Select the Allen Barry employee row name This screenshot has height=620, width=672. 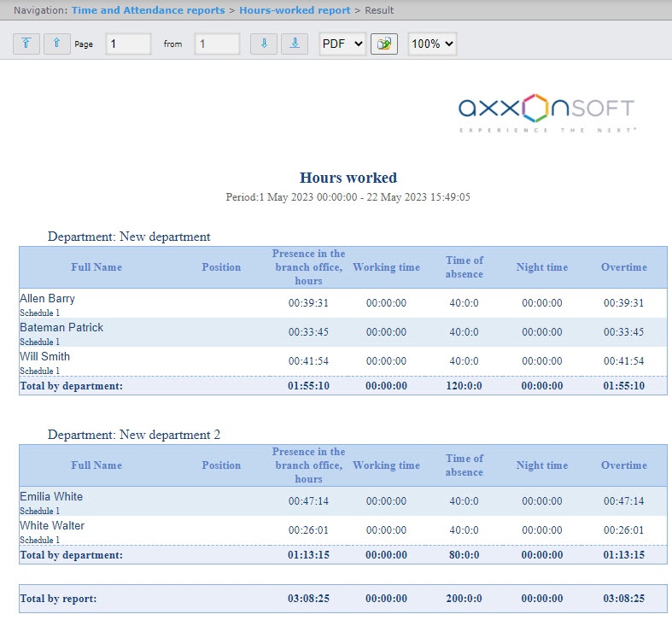pos(48,299)
